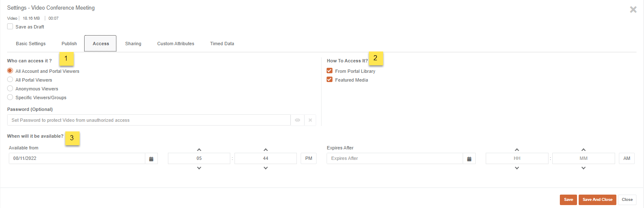Decrease the Expires After minutes value
Screen dimensions: 644x208
tap(583, 168)
